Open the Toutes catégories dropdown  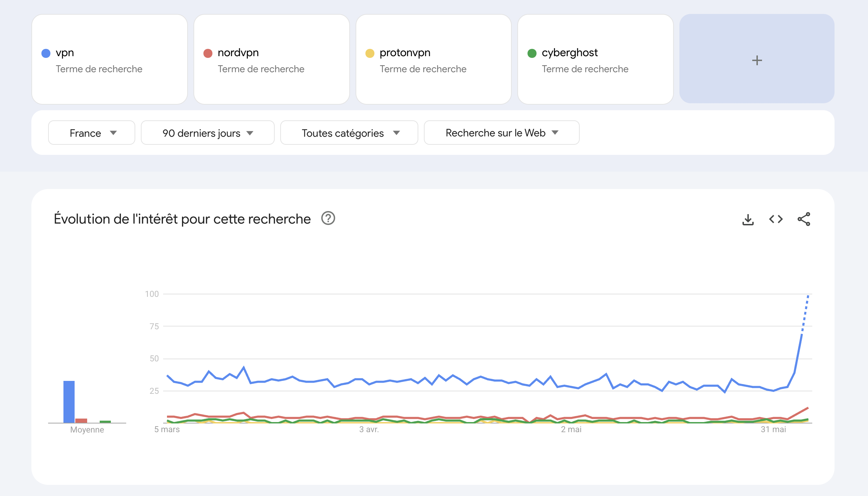pos(349,133)
